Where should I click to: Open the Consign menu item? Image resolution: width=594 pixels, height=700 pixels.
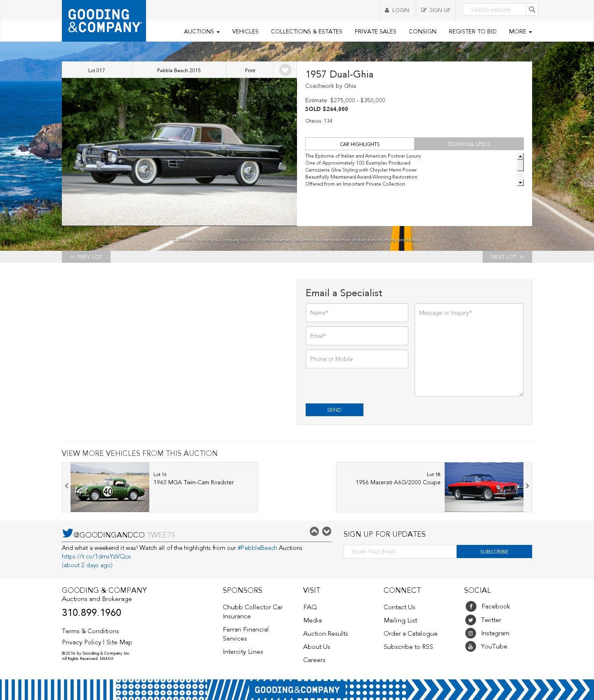click(422, 31)
